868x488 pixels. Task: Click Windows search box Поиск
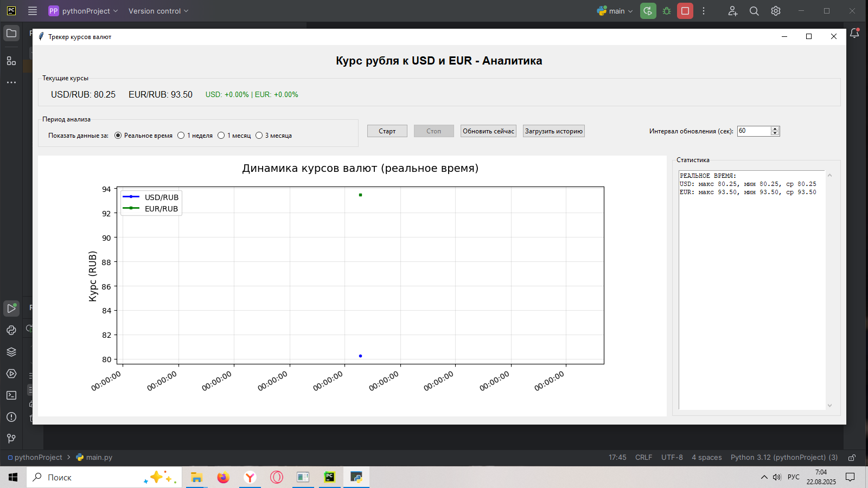[103, 477]
